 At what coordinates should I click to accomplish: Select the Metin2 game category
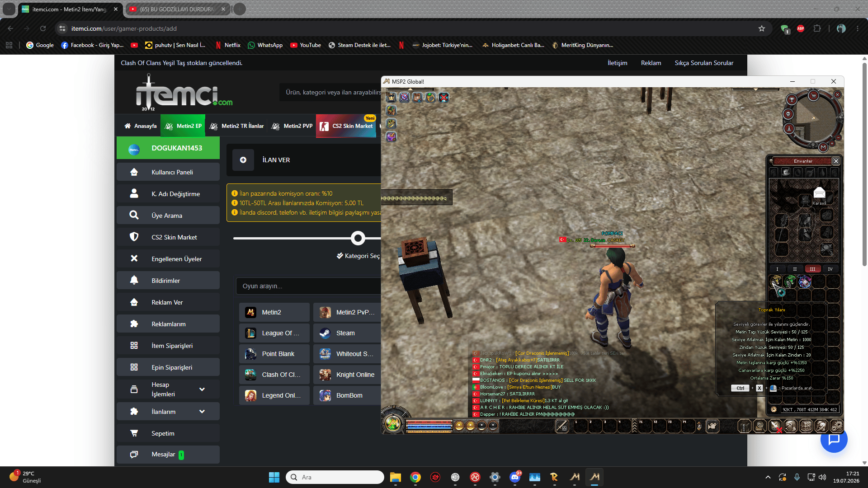tap(274, 312)
